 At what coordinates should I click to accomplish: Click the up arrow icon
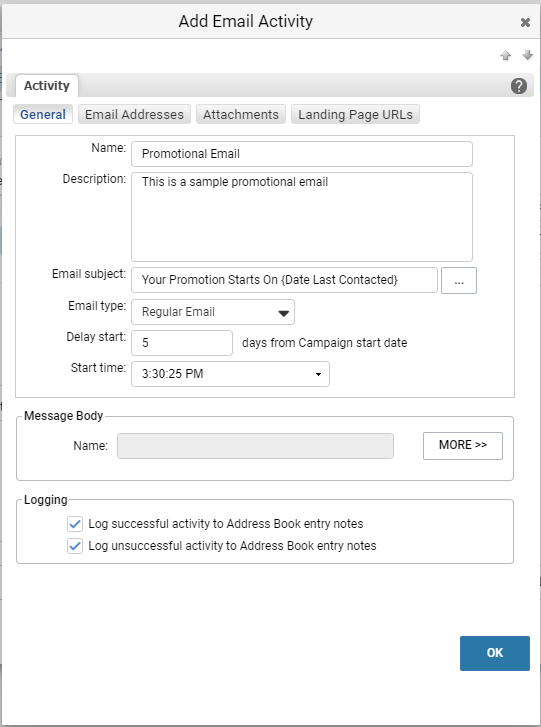(x=505, y=56)
